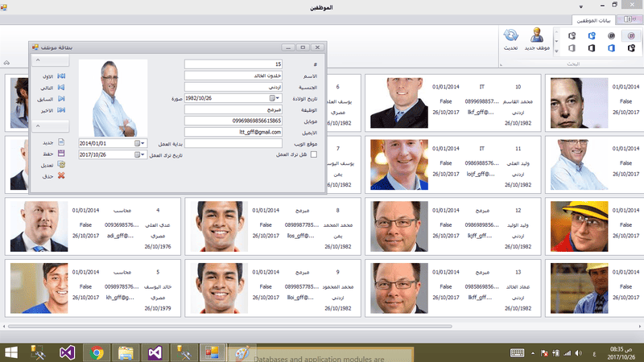Open File Explorer from the taskbar
Screen dimensions: 644x362
click(x=126, y=352)
